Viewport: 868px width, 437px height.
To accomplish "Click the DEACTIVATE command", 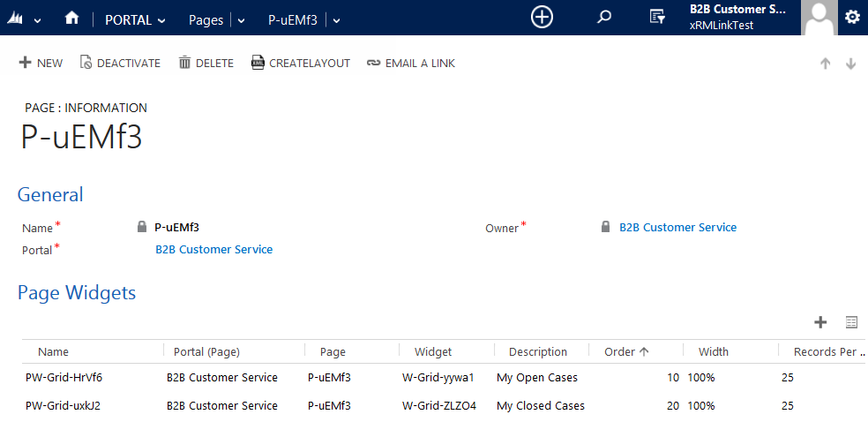I will (120, 64).
